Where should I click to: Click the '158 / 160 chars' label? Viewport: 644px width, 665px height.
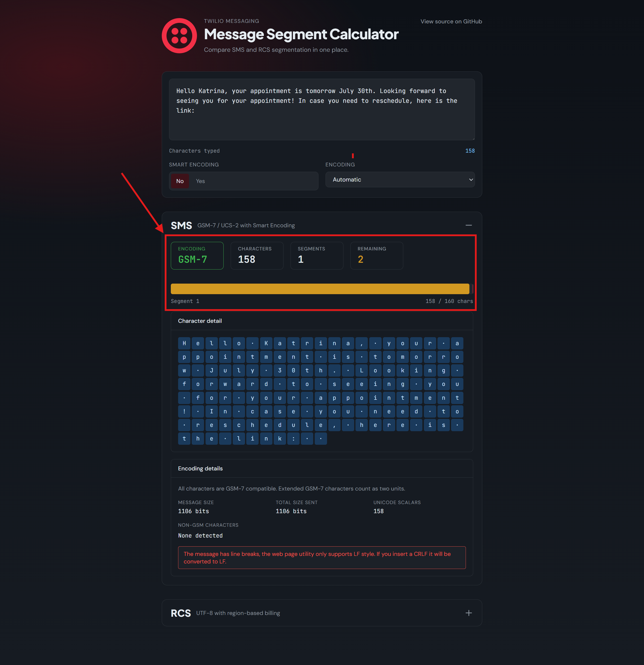coord(449,301)
